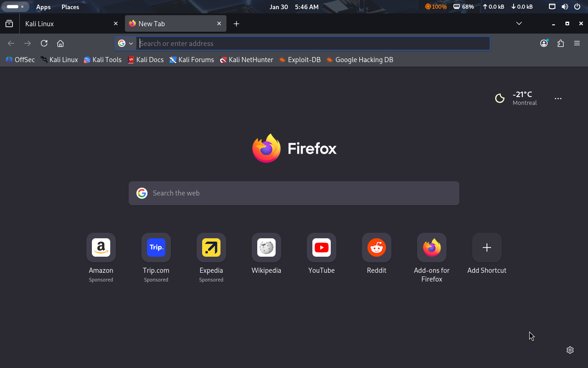Click the Firefox View icon in tab bar
The width and height of the screenshot is (588, 368).
point(9,23)
